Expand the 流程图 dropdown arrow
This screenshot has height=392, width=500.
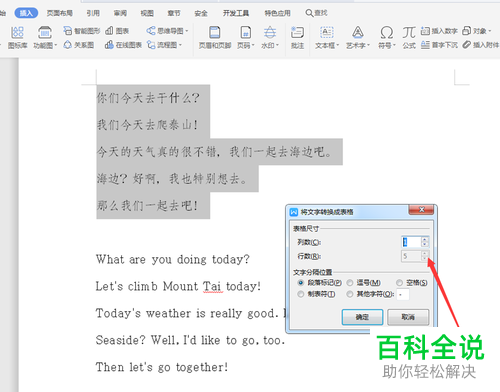click(180, 45)
